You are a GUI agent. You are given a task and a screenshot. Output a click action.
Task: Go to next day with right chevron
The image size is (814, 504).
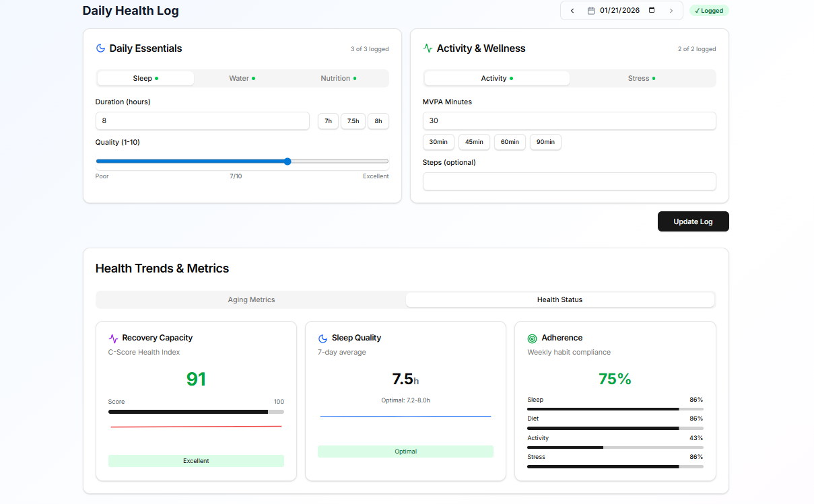click(671, 11)
